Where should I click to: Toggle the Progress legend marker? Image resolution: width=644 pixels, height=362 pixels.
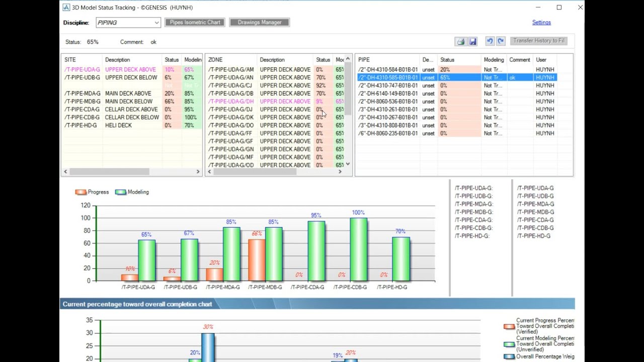(x=80, y=192)
